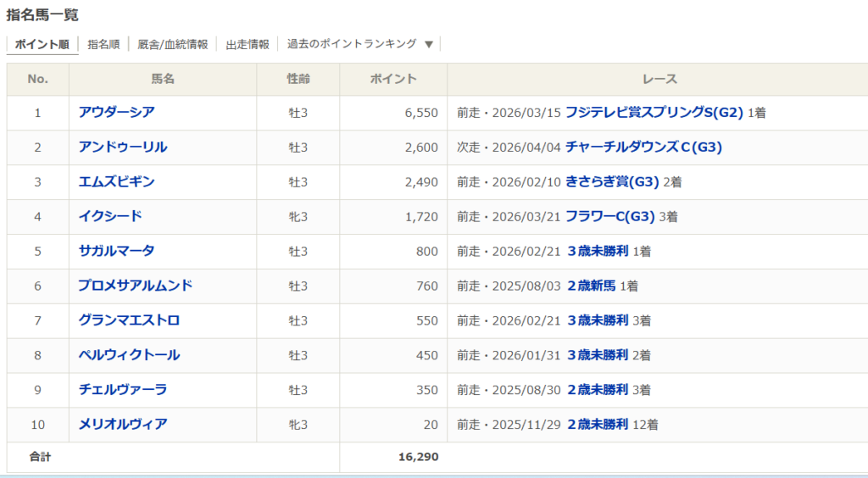Image resolution: width=868 pixels, height=478 pixels.
Task: Open the 出走情報 tab
Action: (x=248, y=44)
